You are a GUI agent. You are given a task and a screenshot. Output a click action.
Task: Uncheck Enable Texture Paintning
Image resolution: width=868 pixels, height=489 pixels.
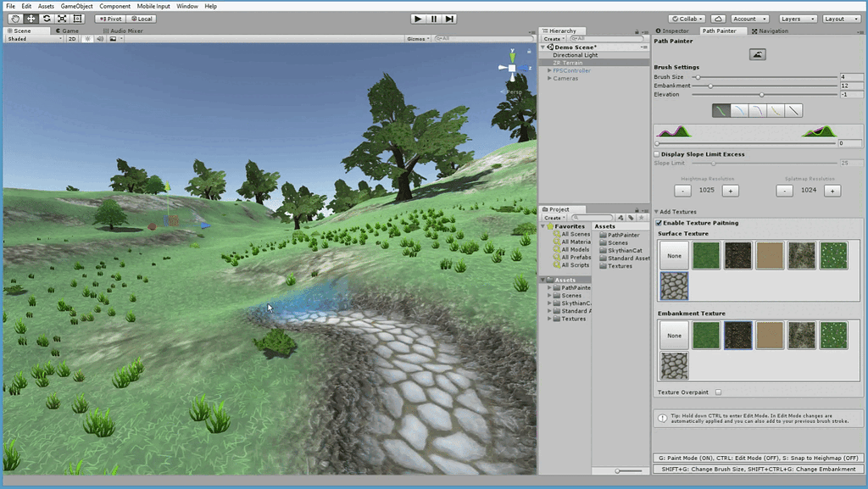coord(659,223)
